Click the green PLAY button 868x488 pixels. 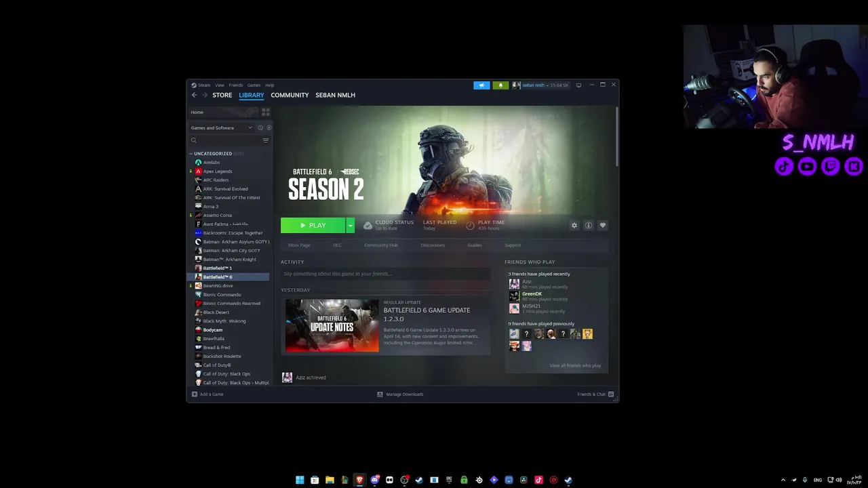click(313, 225)
